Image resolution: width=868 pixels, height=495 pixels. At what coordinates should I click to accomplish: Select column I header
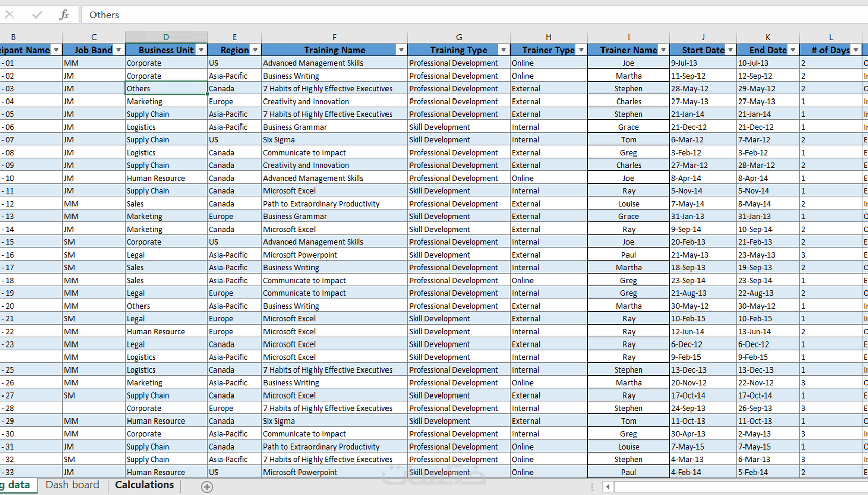pos(629,37)
